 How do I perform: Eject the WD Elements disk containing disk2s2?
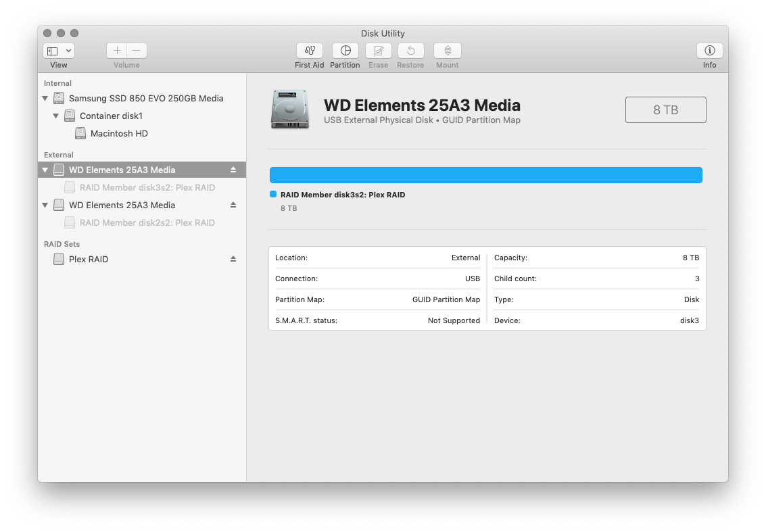pos(233,205)
